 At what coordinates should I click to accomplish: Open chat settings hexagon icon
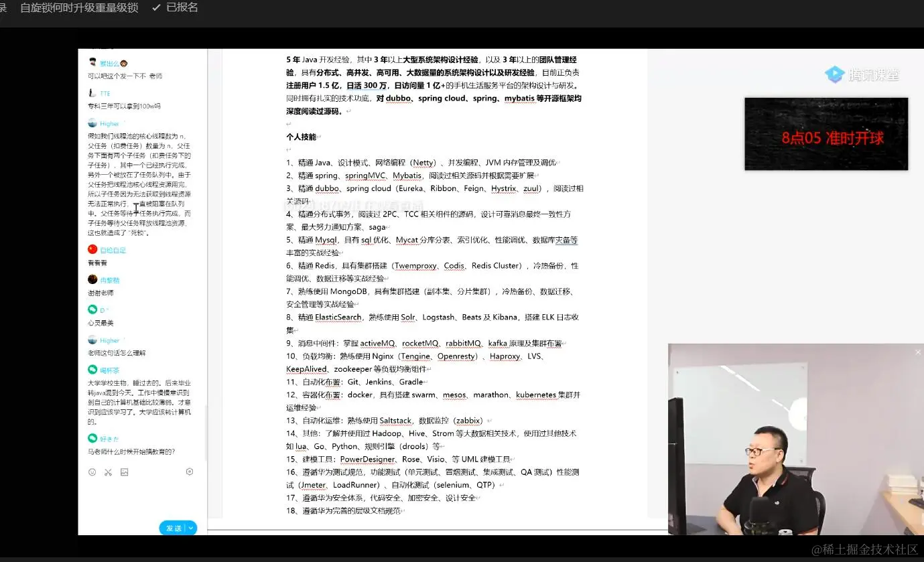click(190, 472)
